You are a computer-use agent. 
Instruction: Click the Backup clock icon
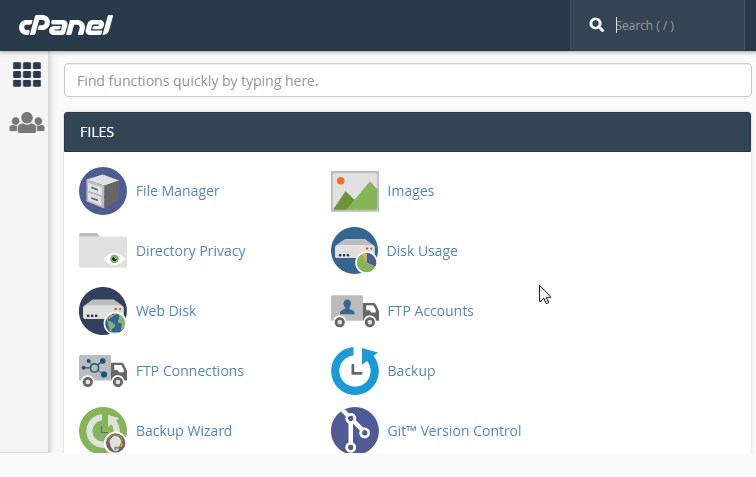tap(355, 371)
